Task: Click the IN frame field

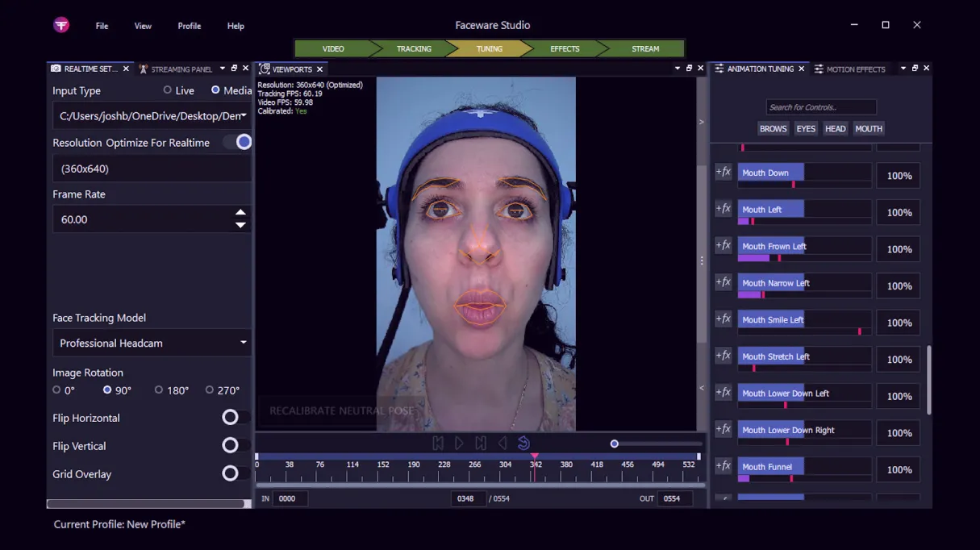Action: (291, 498)
